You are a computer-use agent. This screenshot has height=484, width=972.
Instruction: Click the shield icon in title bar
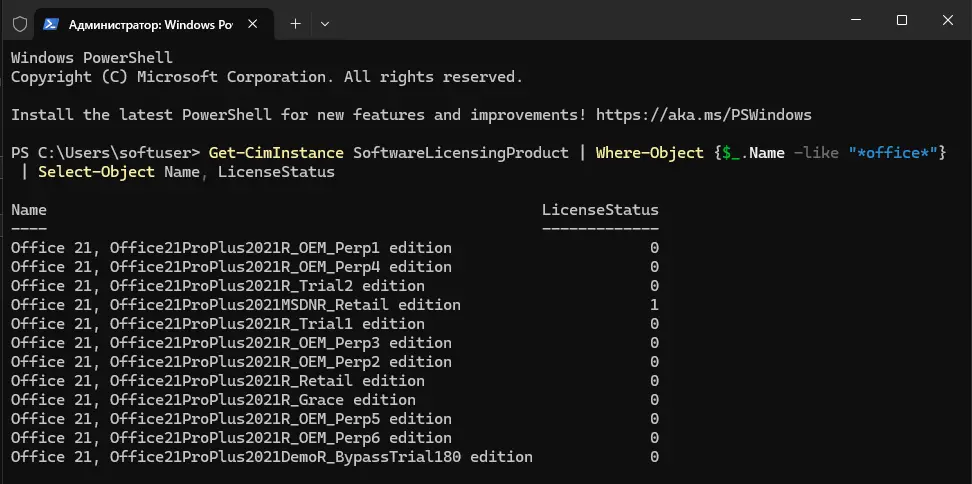(x=20, y=24)
